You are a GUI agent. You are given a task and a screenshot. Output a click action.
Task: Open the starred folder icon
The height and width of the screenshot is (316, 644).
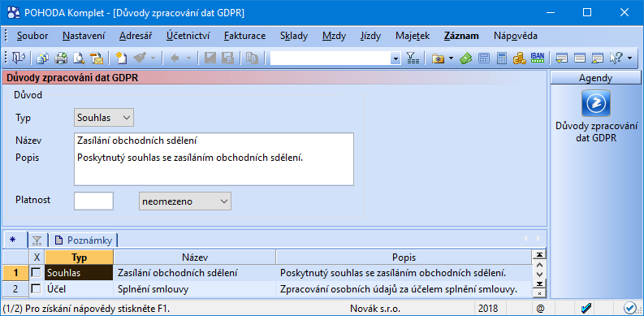pyautogui.click(x=439, y=58)
